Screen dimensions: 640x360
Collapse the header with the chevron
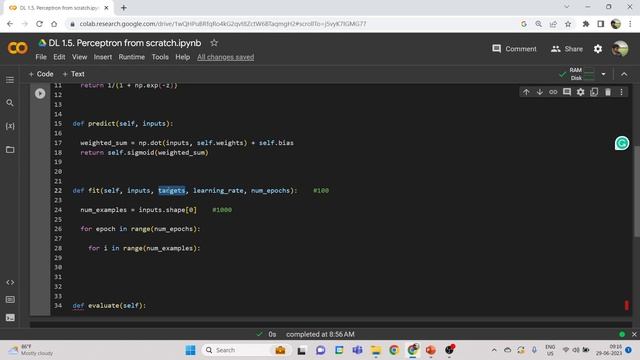point(624,74)
